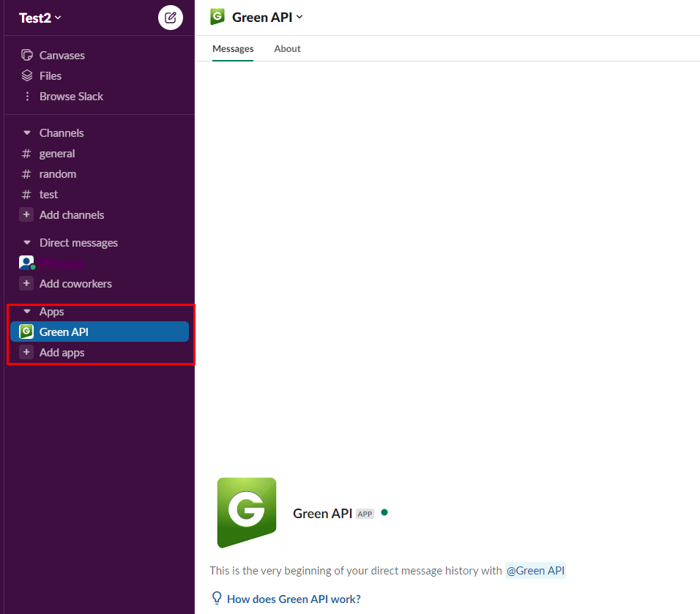
Task: Open the #general channel
Action: click(57, 154)
